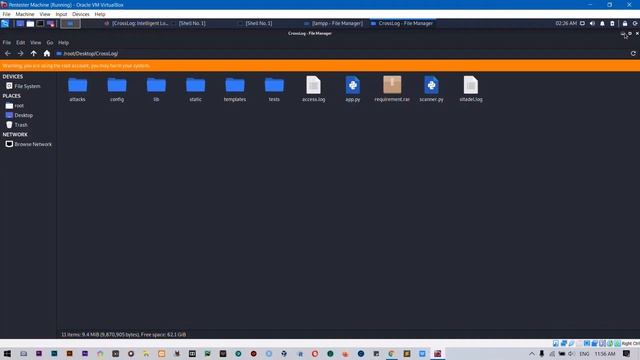Open Windows Start menu
Image resolution: width=640 pixels, height=360 pixels.
(7, 353)
